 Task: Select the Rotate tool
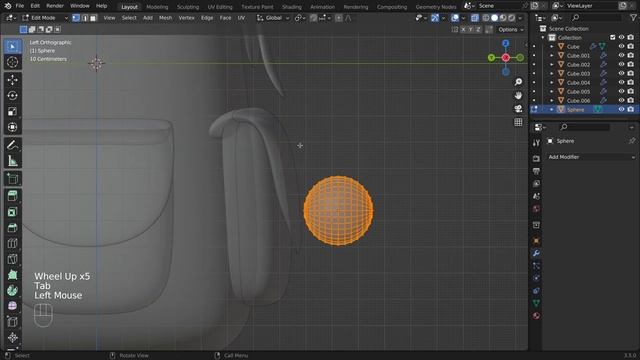pyautogui.click(x=13, y=96)
